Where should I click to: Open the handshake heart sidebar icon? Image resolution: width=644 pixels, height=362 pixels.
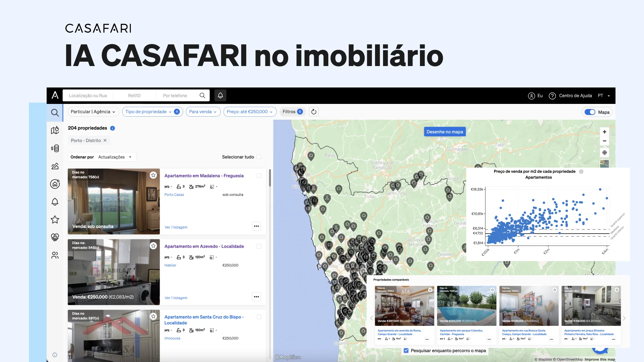pyautogui.click(x=55, y=237)
